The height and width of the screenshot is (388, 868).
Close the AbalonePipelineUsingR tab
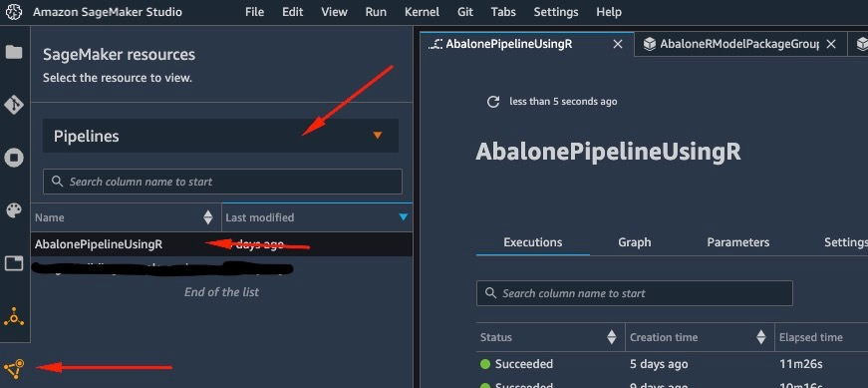coord(618,44)
